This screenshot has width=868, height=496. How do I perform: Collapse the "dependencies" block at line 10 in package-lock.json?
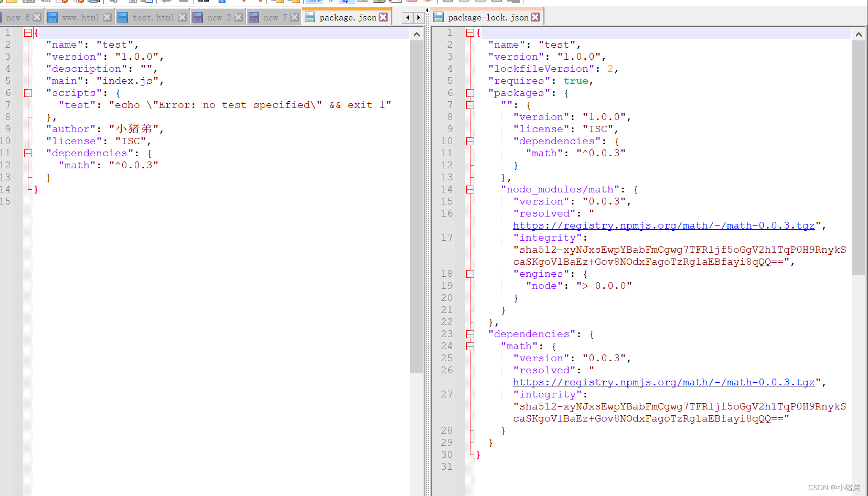(x=470, y=141)
